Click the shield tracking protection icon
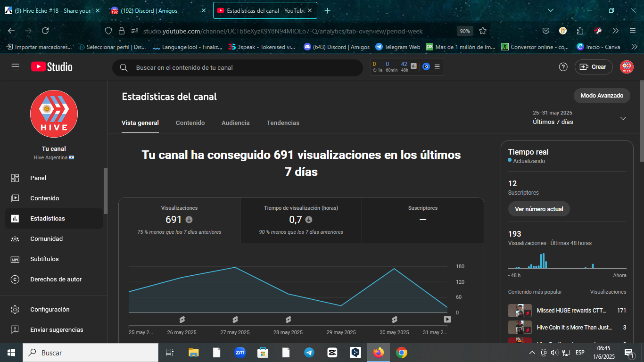The image size is (644, 362). (x=108, y=31)
